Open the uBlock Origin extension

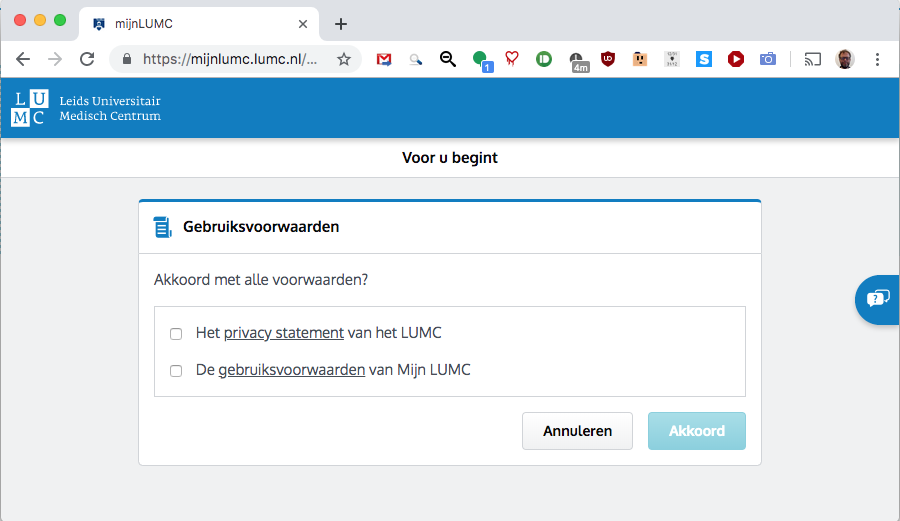click(x=607, y=59)
